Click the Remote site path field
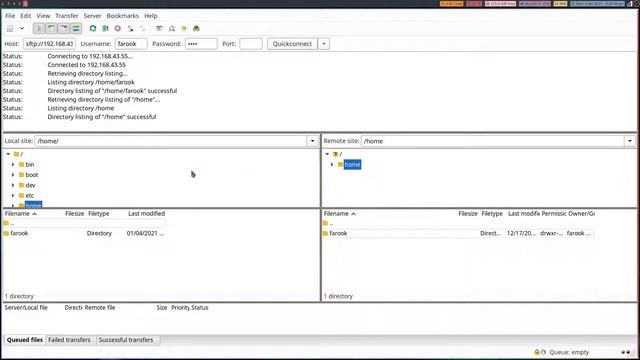 pos(493,141)
